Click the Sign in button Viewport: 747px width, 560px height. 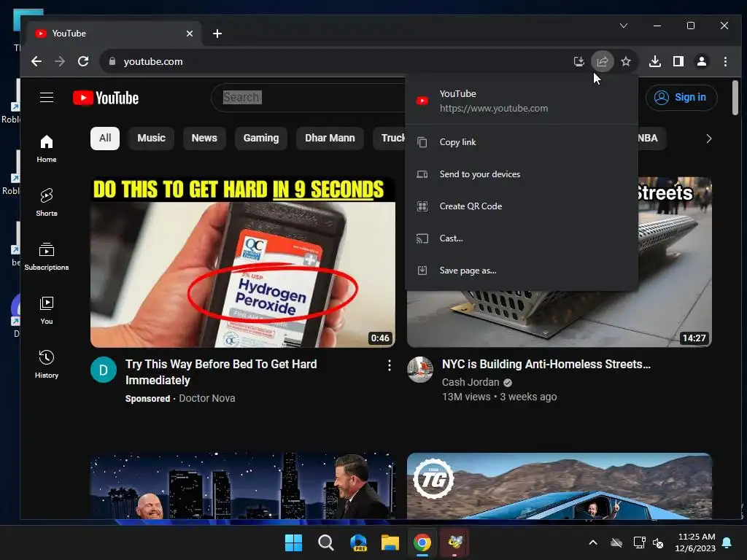[x=681, y=97]
